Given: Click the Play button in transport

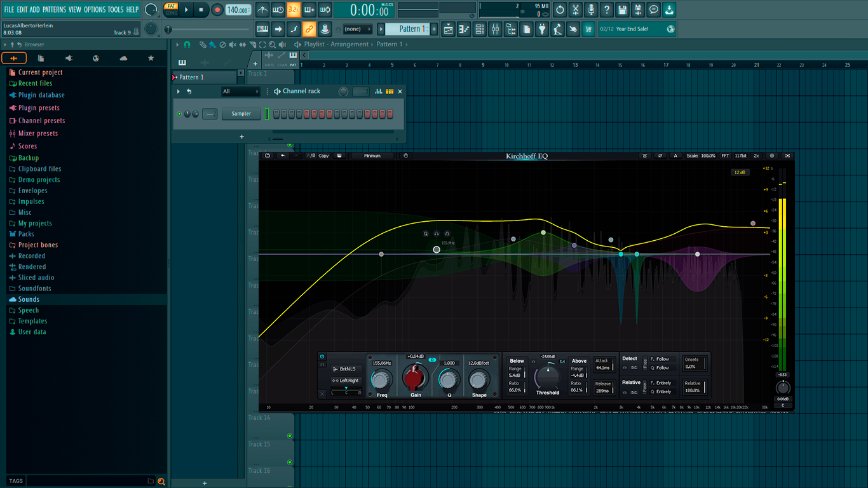Looking at the screenshot, I should [x=186, y=10].
